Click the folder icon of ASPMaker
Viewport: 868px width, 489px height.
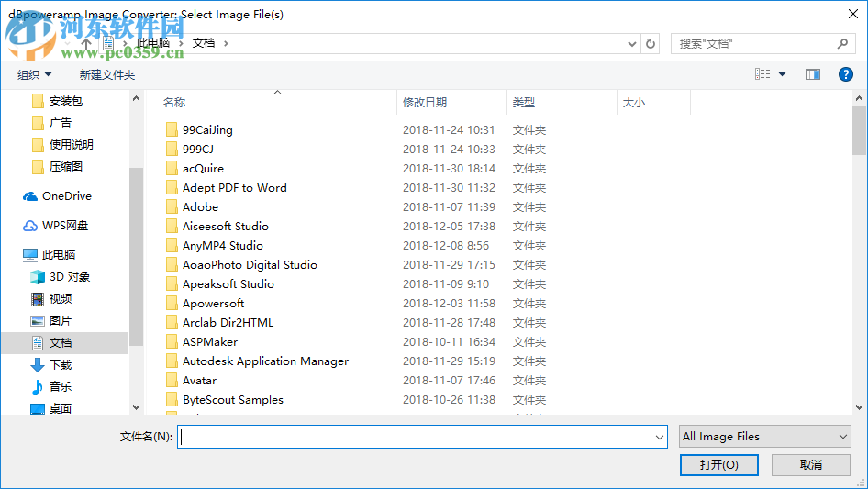pos(172,341)
